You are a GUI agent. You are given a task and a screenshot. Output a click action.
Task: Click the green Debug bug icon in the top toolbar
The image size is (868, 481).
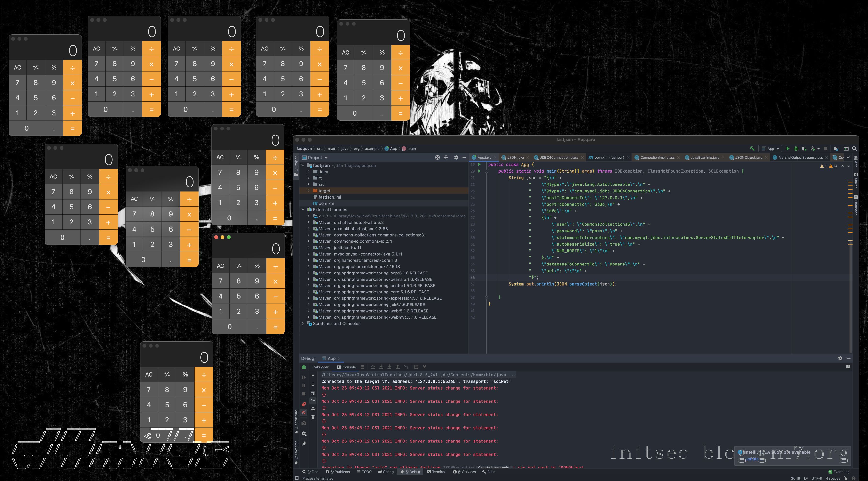tap(796, 148)
